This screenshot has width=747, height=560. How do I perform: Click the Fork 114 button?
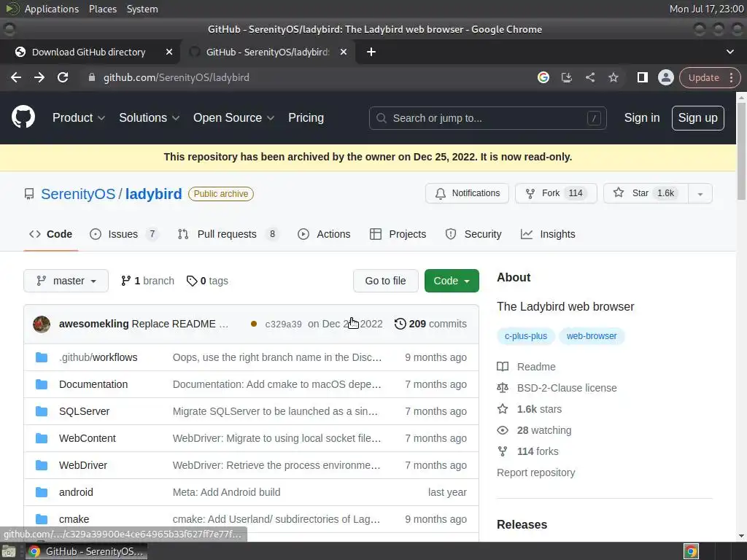[x=555, y=193]
